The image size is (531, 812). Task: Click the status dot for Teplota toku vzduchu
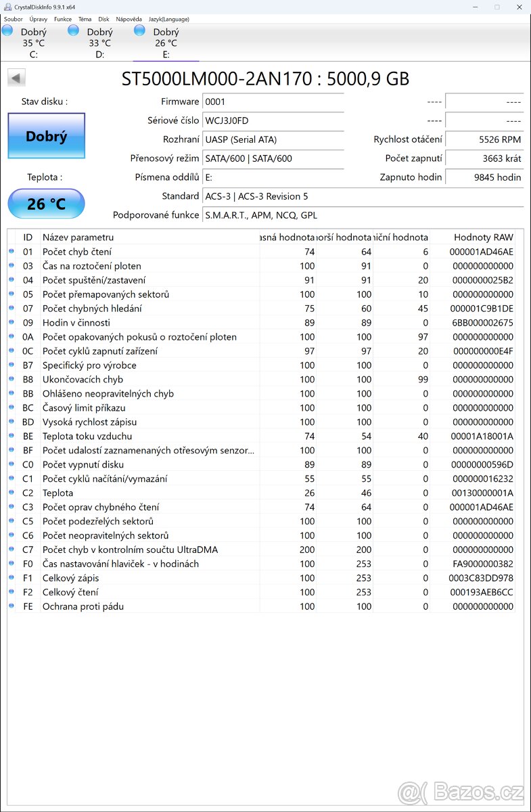[11, 436]
